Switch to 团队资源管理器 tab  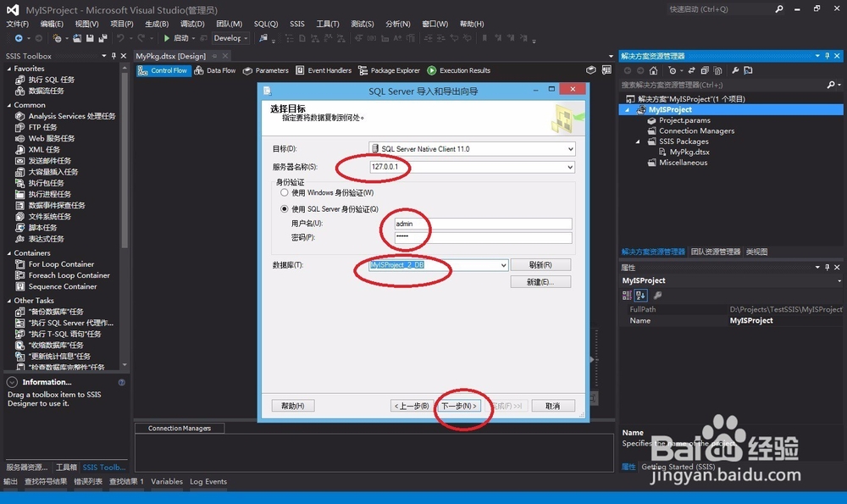coord(715,252)
